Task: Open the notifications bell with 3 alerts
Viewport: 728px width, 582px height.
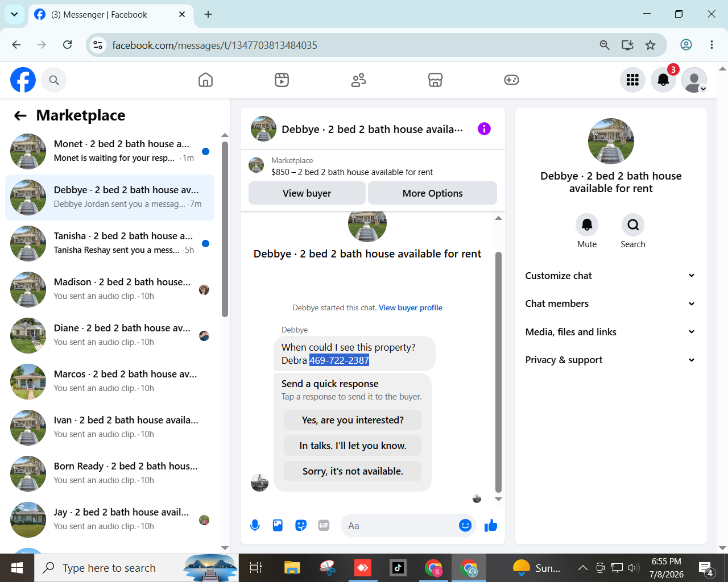Action: [663, 80]
